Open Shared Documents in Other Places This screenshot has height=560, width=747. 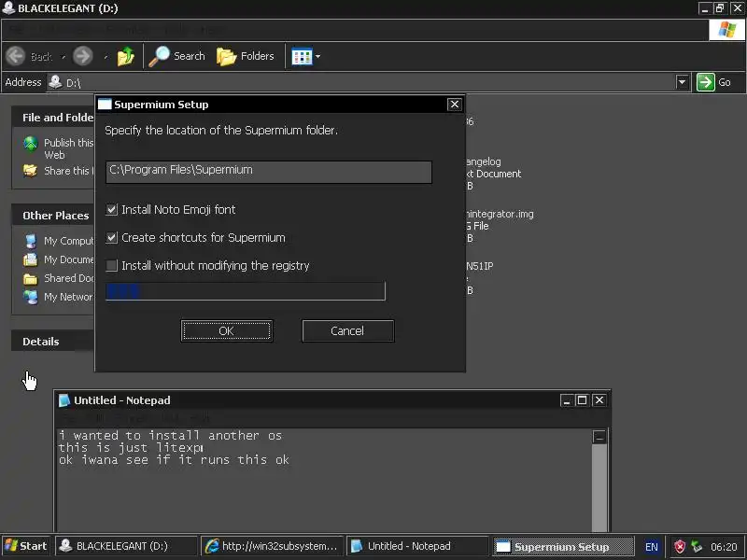(x=59, y=278)
